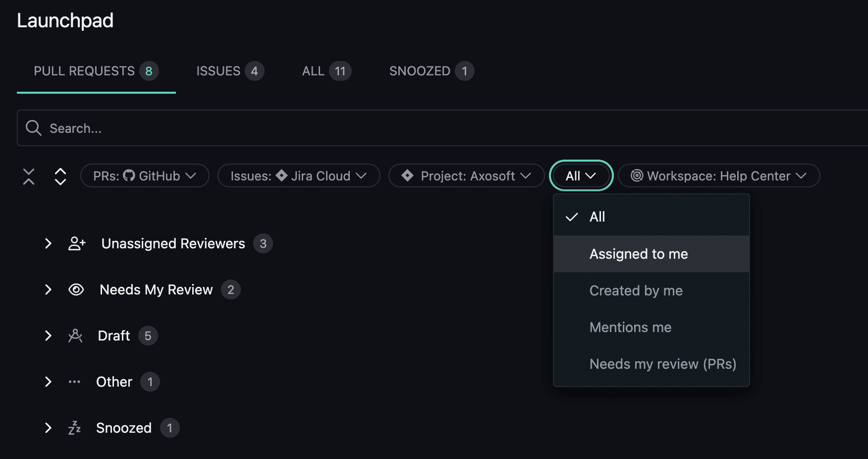Open the Project: Axosoft dropdown
This screenshot has height=459, width=868.
466,175
